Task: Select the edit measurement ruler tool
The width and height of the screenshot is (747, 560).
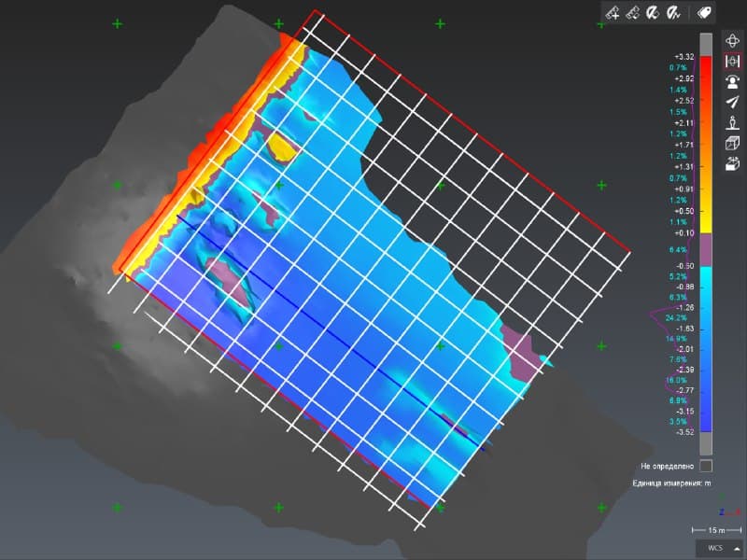Action: coord(633,13)
